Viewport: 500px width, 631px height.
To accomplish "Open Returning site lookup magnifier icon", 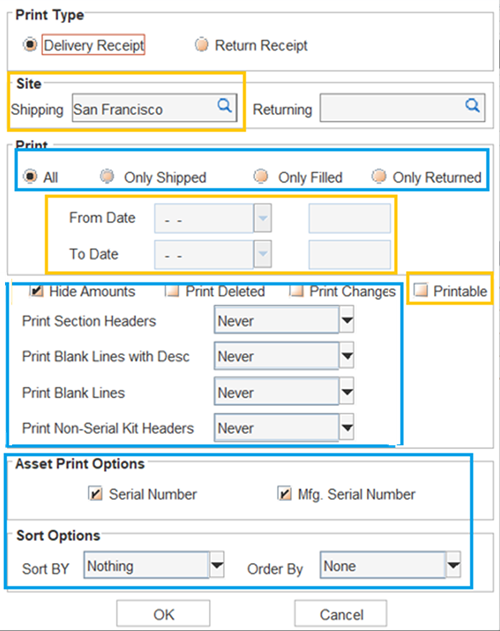I will tap(472, 105).
